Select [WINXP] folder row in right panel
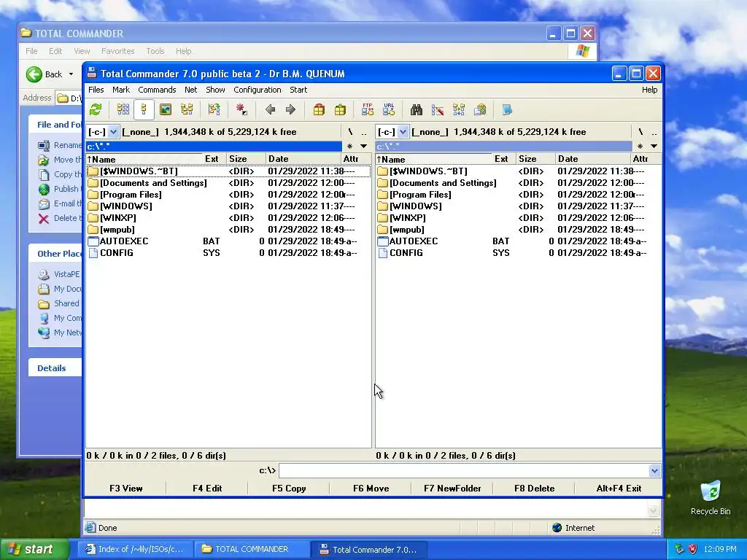Image resolution: width=747 pixels, height=560 pixels. 519,217
